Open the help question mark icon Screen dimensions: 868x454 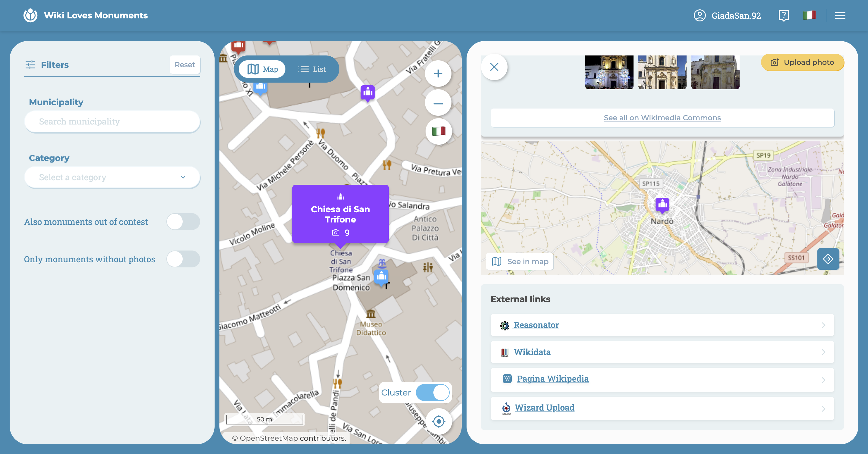coord(783,15)
